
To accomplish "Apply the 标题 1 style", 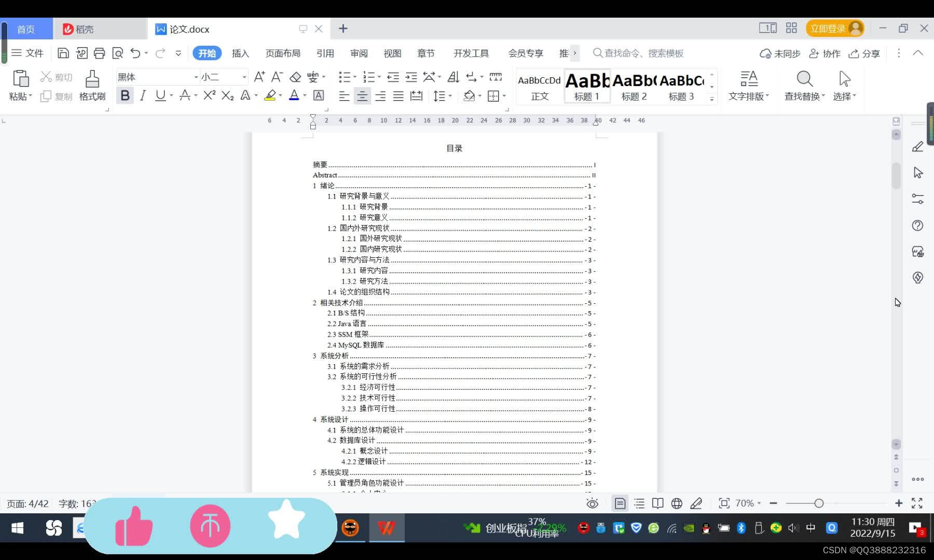I will pyautogui.click(x=587, y=86).
